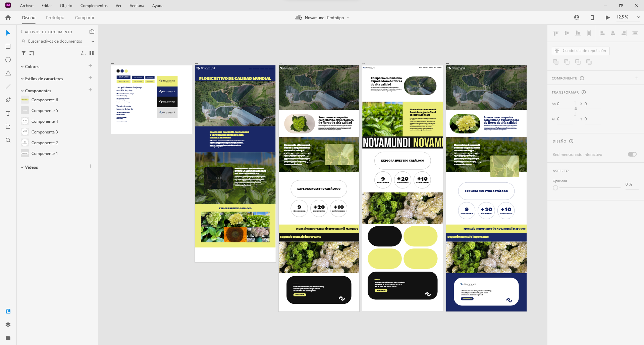644x345 pixels.
Task: Click align bottom edges icon
Action: [x=578, y=33]
